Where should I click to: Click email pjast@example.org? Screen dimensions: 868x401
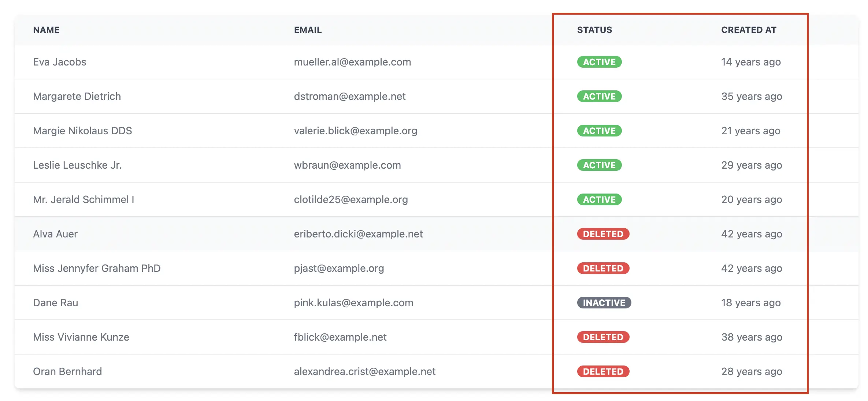coord(339,269)
